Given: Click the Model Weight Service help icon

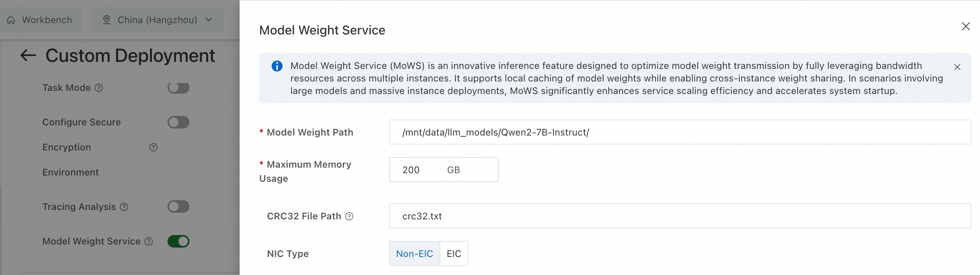Looking at the screenshot, I should (x=149, y=241).
